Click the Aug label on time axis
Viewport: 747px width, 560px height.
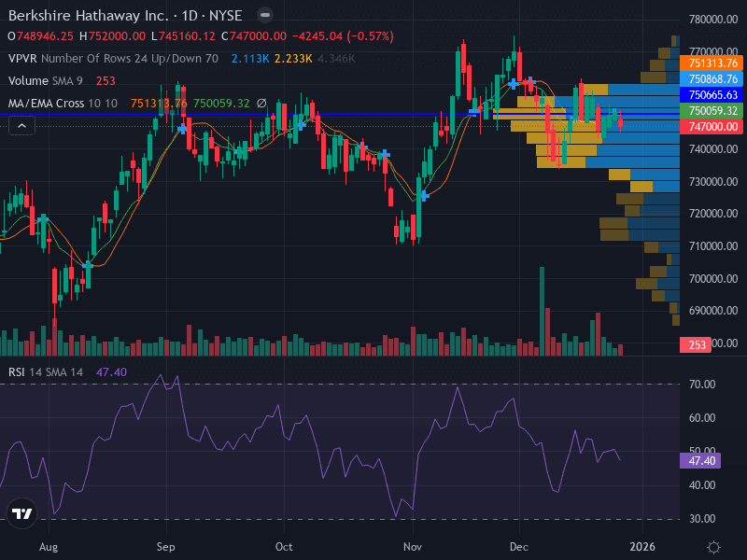click(x=49, y=547)
